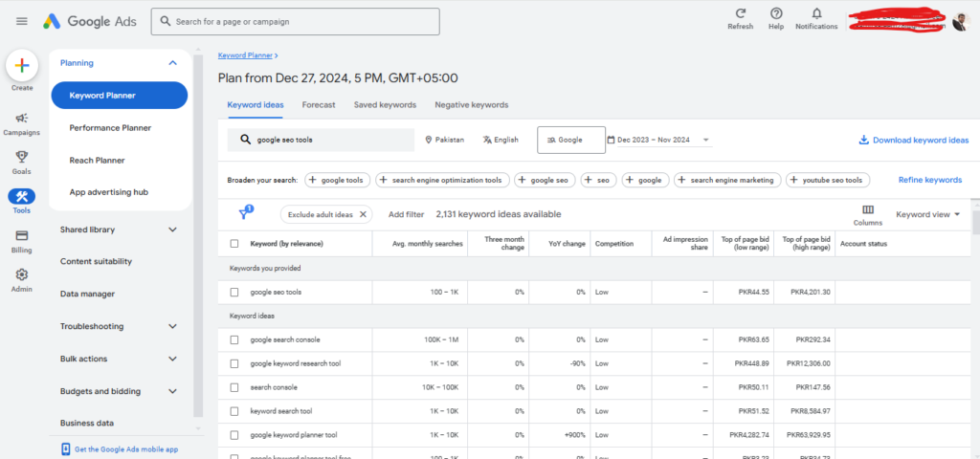The width and height of the screenshot is (980, 459).
Task: Open the Columns icon
Action: [868, 209]
